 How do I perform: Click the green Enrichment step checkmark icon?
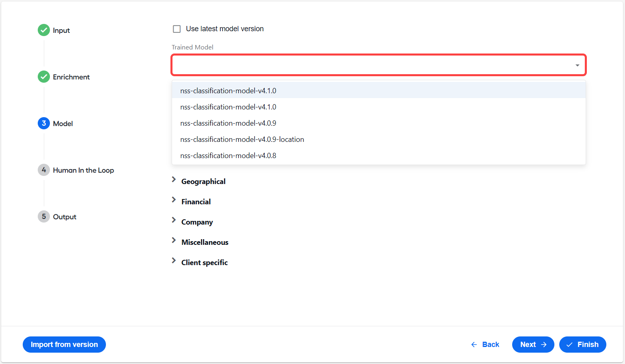(x=44, y=77)
